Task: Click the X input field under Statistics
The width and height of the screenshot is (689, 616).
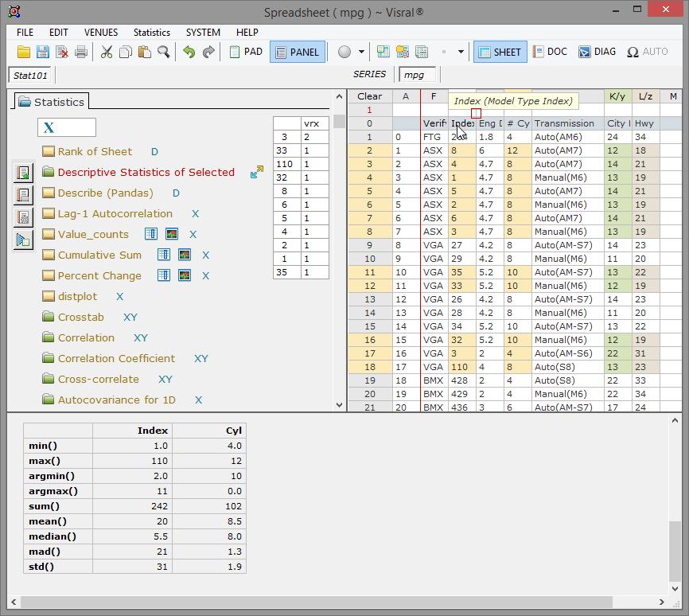Action: point(67,128)
